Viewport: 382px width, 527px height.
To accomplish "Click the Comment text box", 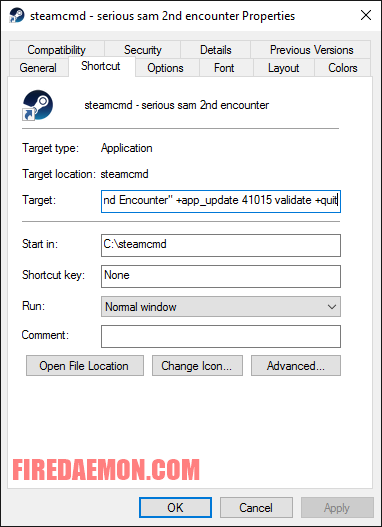I will (x=221, y=336).
